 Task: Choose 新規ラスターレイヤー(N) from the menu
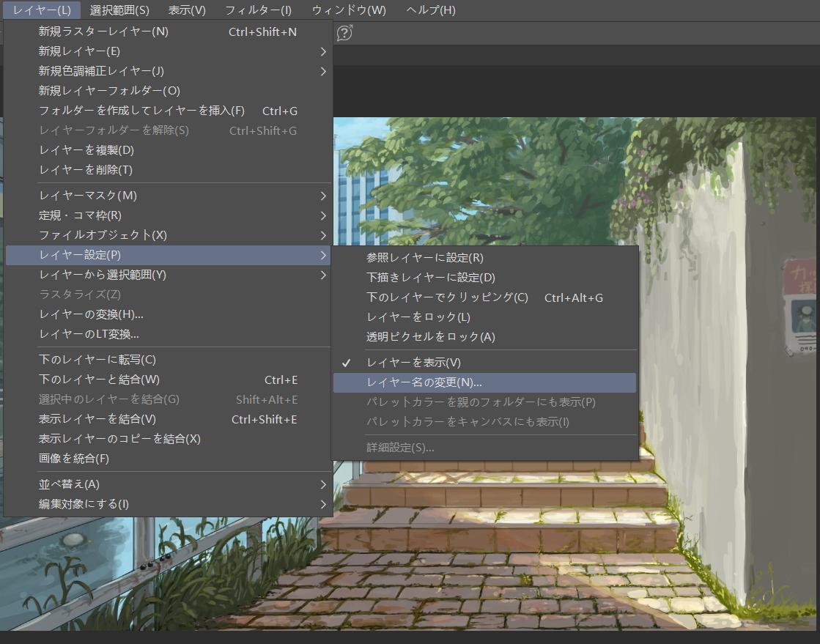pos(103,32)
